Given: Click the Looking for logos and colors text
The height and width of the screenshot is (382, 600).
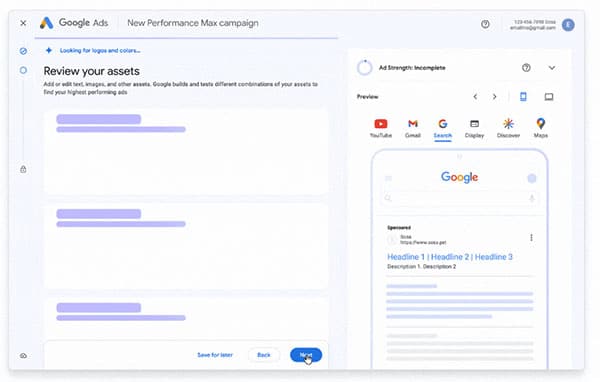Looking at the screenshot, I should pyautogui.click(x=100, y=51).
